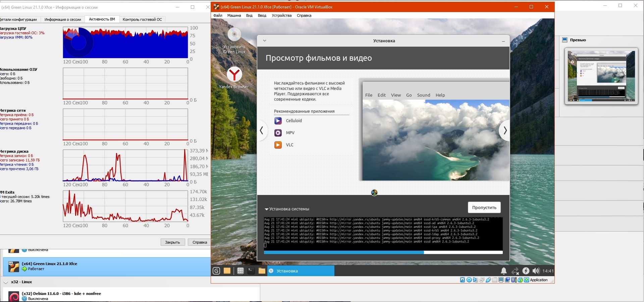
Task: Click the MPV app icon
Action: [x=278, y=133]
